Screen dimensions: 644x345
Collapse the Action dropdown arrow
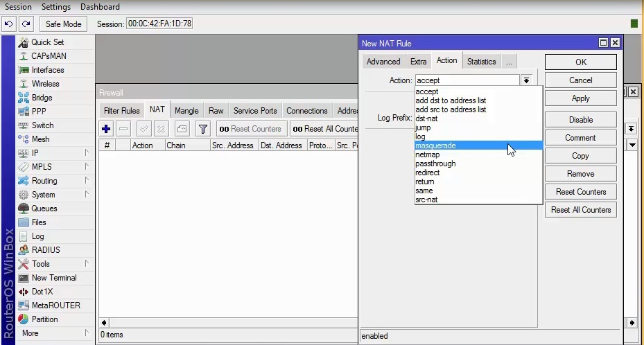pos(526,80)
